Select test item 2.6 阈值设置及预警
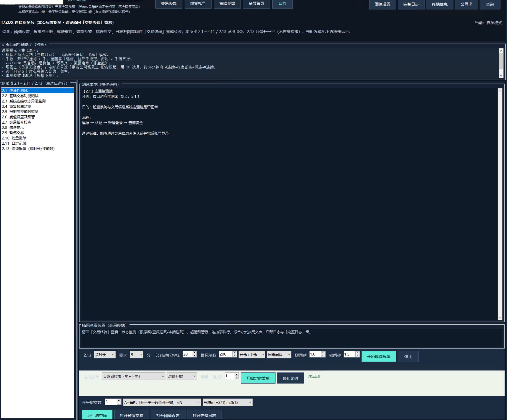This screenshot has width=507, height=420. (x=37, y=117)
